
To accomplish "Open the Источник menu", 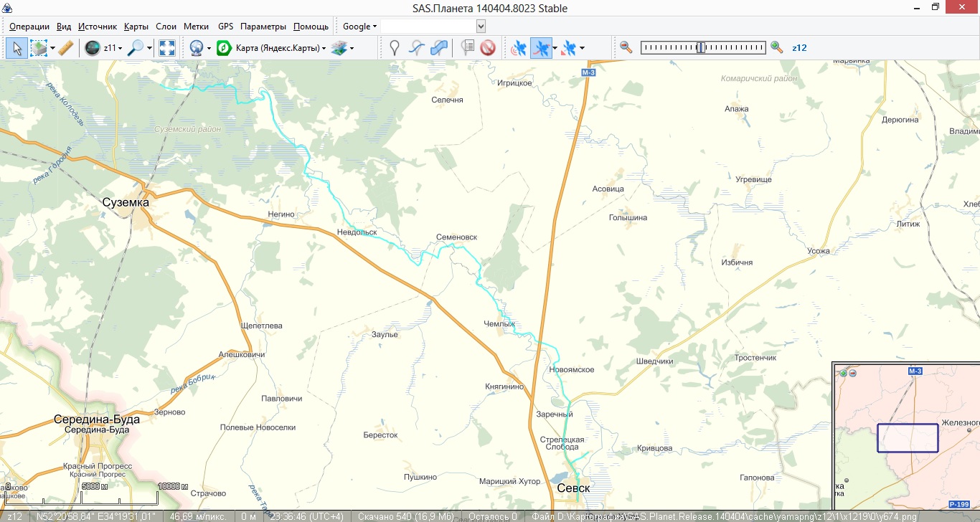I will pos(98,27).
